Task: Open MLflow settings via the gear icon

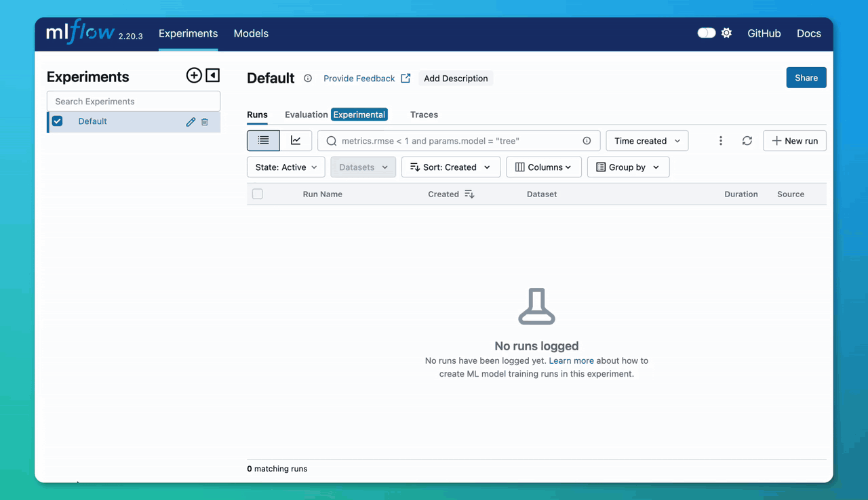Action: click(726, 32)
